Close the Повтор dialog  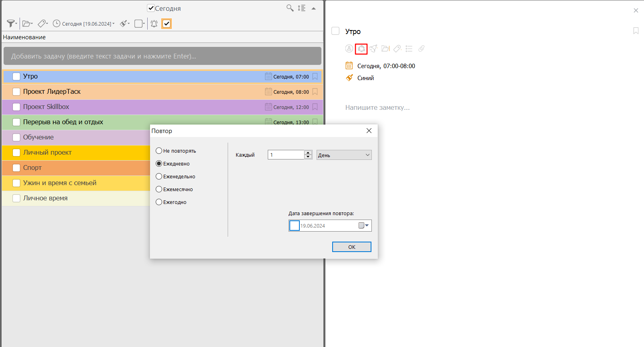point(369,131)
